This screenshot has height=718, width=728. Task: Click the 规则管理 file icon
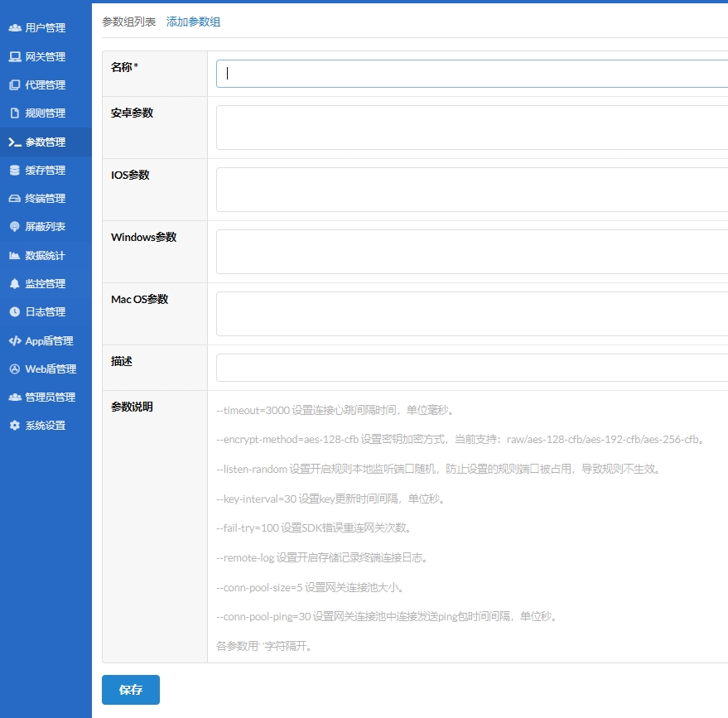[15, 113]
